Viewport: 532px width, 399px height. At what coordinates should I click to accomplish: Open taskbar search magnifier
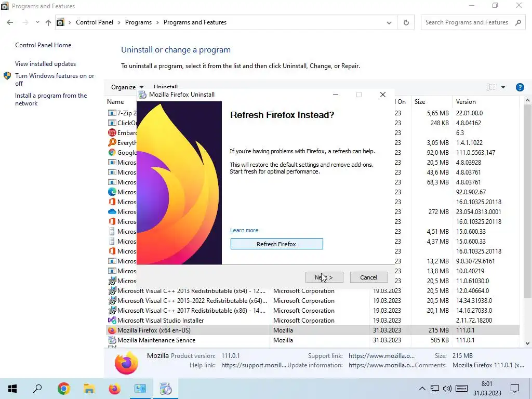(x=37, y=389)
